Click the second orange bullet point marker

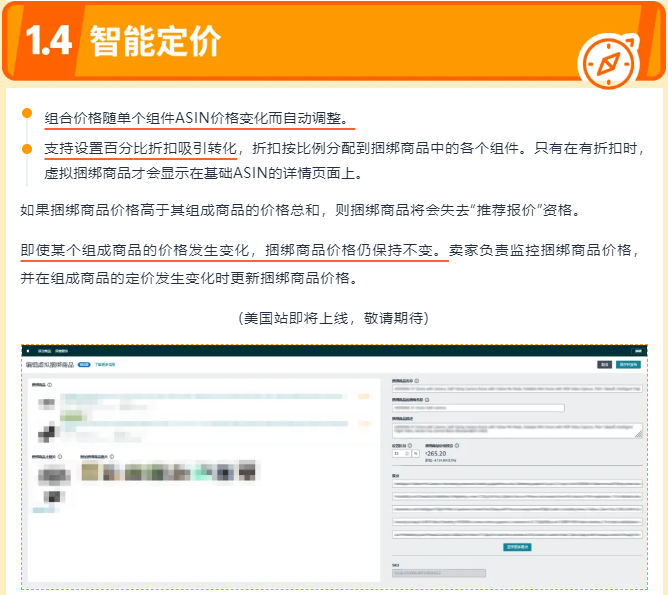tap(27, 147)
